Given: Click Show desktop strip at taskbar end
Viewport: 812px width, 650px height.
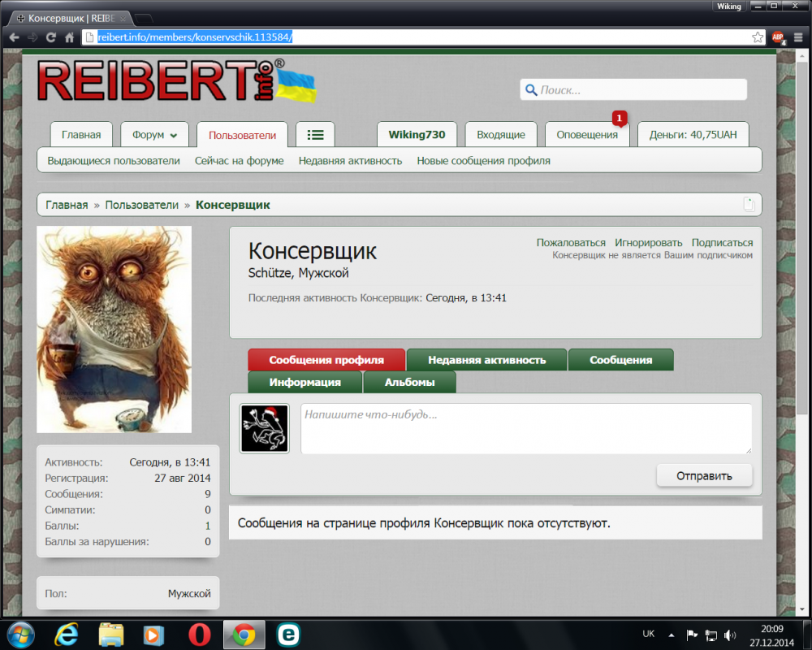Looking at the screenshot, I should tap(808, 634).
